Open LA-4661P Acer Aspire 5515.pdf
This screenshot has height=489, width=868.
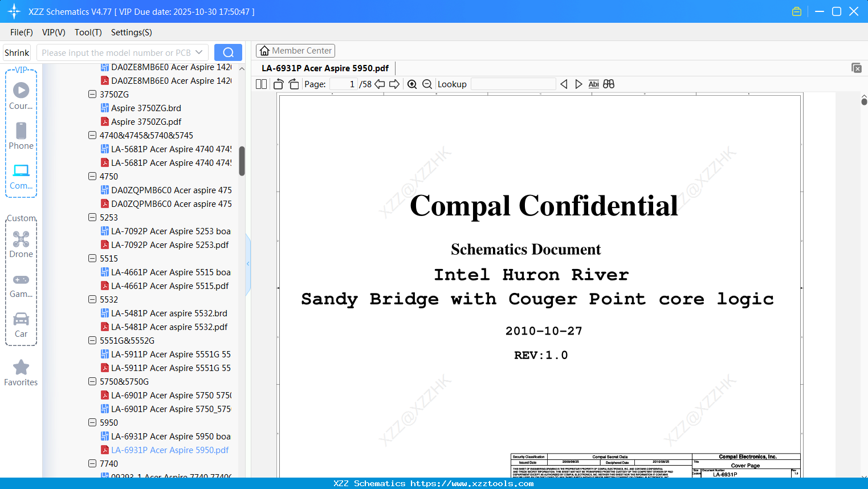point(165,286)
